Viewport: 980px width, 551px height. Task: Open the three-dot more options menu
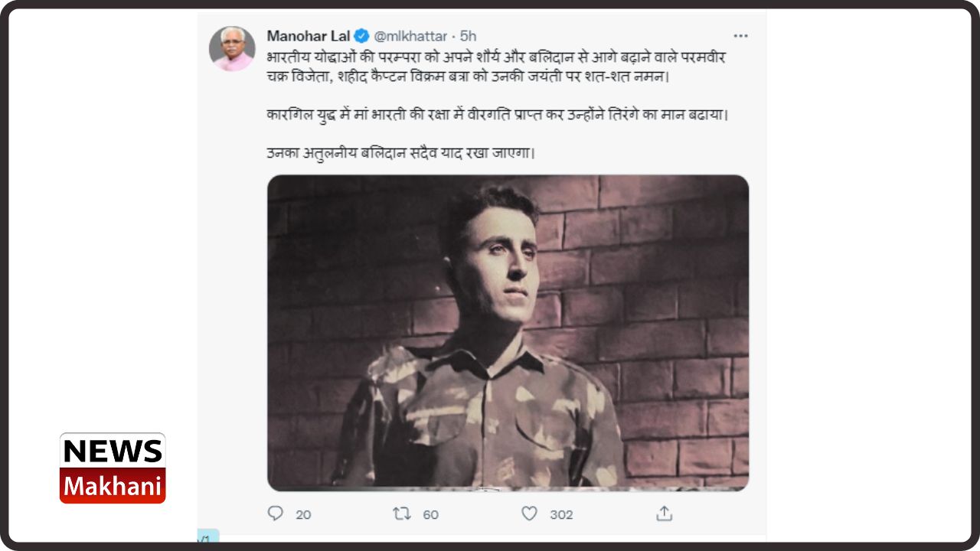(x=740, y=36)
